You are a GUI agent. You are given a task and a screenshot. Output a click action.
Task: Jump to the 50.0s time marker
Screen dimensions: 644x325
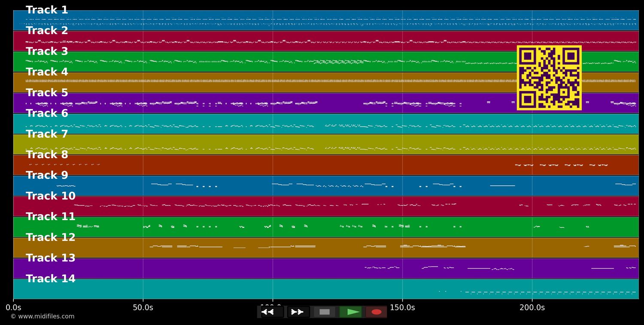point(143,307)
